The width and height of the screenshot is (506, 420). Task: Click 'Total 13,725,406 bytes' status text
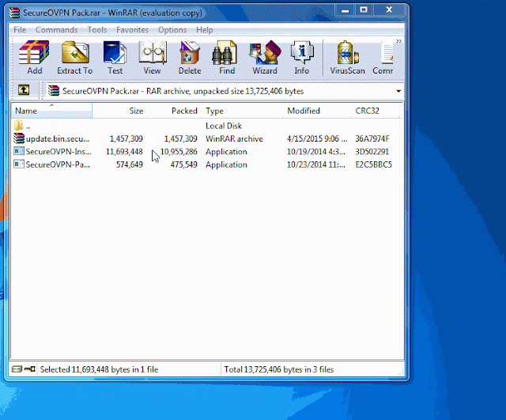coord(279,369)
